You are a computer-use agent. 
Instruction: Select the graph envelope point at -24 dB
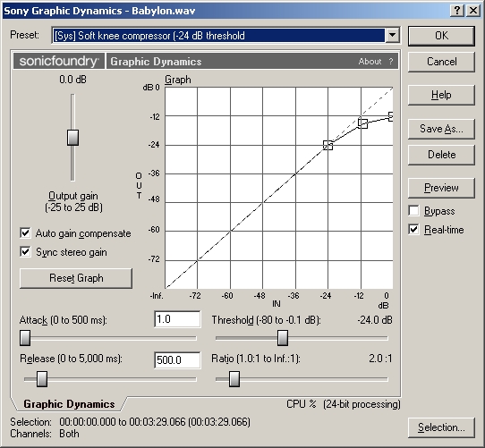point(328,146)
